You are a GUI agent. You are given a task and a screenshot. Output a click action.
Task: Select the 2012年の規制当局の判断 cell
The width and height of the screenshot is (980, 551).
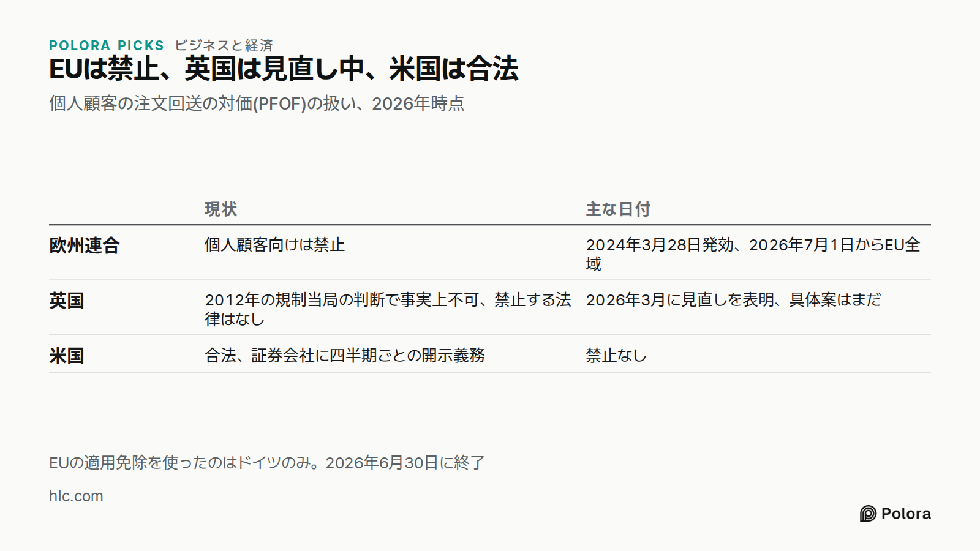coord(388,309)
